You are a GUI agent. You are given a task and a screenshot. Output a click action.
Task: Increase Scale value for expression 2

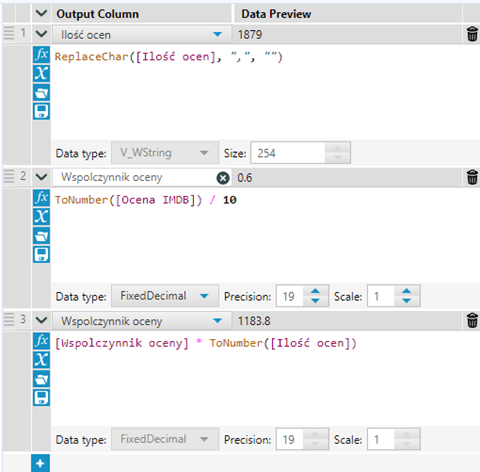406,291
